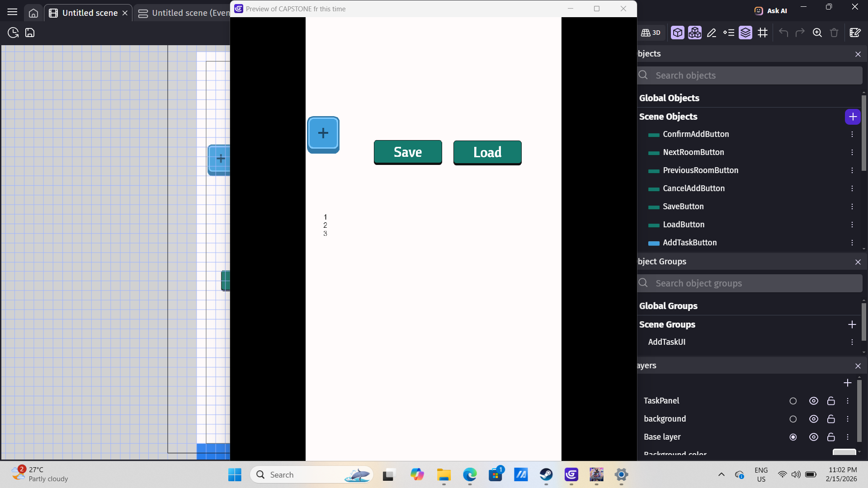Open the instances list icon

click(729, 33)
